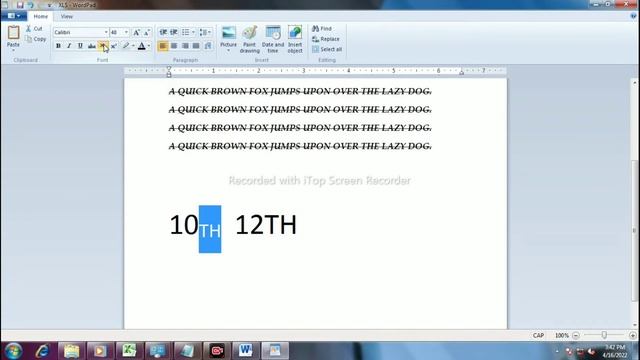The width and height of the screenshot is (640, 360).
Task: Align text left
Action: (163, 46)
